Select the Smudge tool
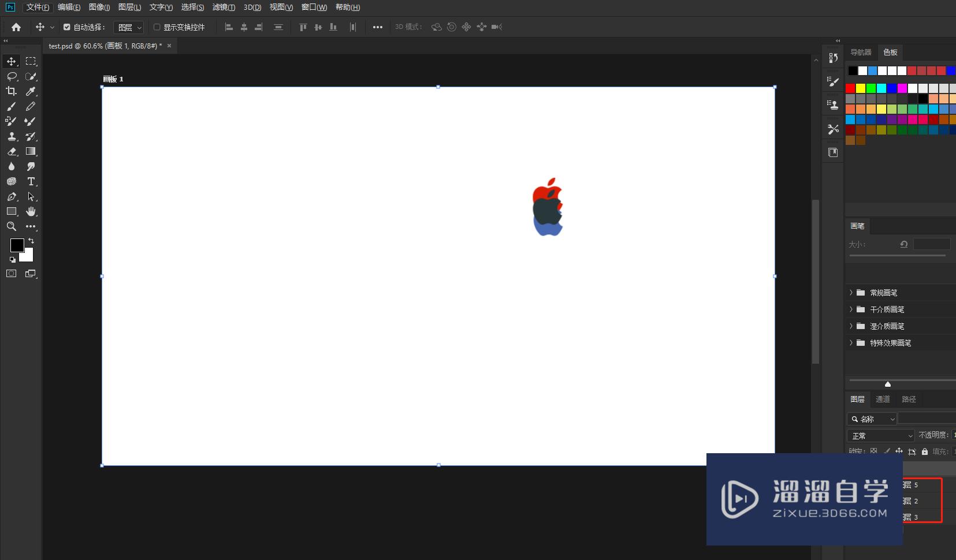Viewport: 956px width, 560px height. [31, 166]
